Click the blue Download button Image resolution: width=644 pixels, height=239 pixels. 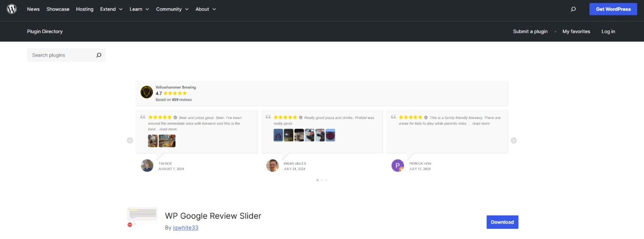tap(502, 222)
